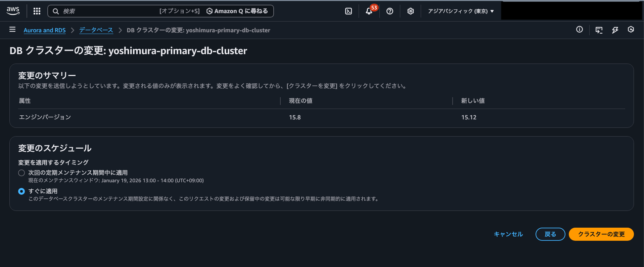Click the AWS logo home icon
Viewport: 644px width, 267px height.
tap(13, 11)
